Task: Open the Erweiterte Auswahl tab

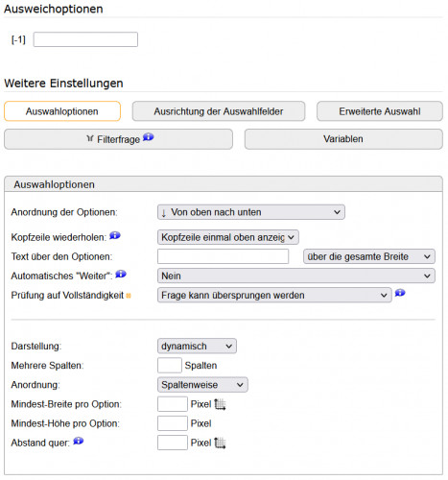Action: (380, 111)
